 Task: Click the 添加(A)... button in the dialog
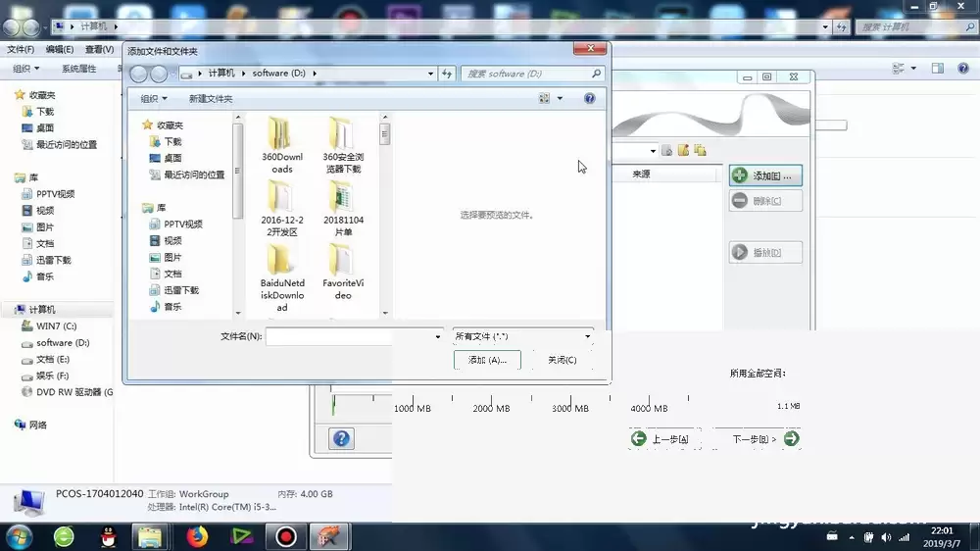coord(487,360)
